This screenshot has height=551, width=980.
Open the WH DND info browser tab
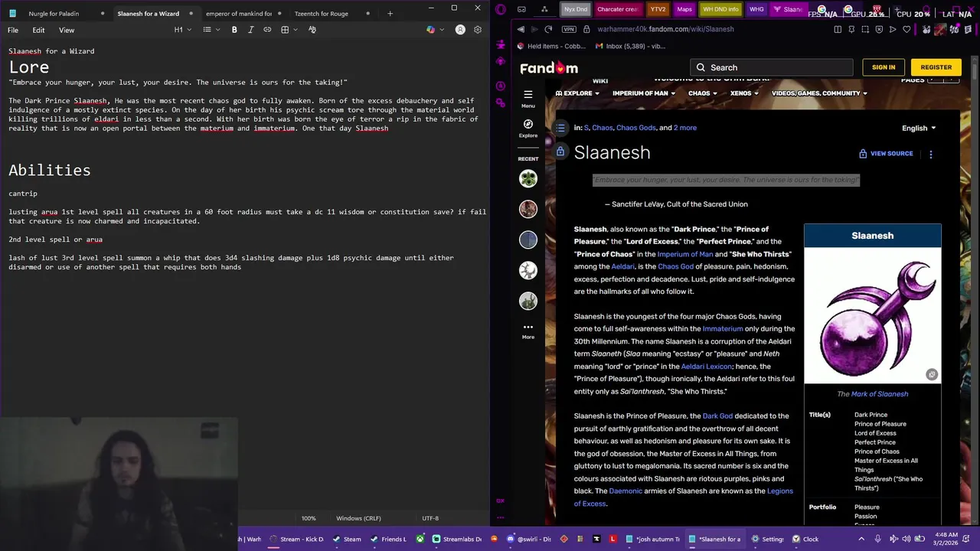click(x=720, y=9)
